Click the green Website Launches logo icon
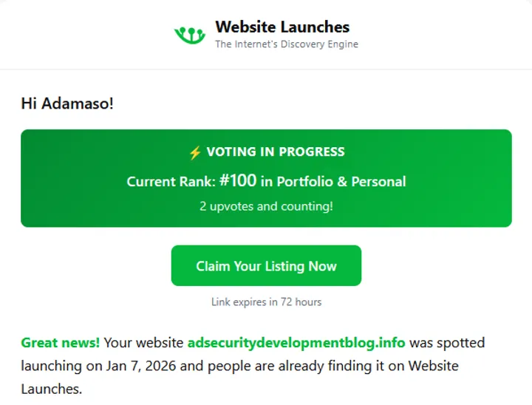The height and width of the screenshot is (405, 532). click(189, 34)
